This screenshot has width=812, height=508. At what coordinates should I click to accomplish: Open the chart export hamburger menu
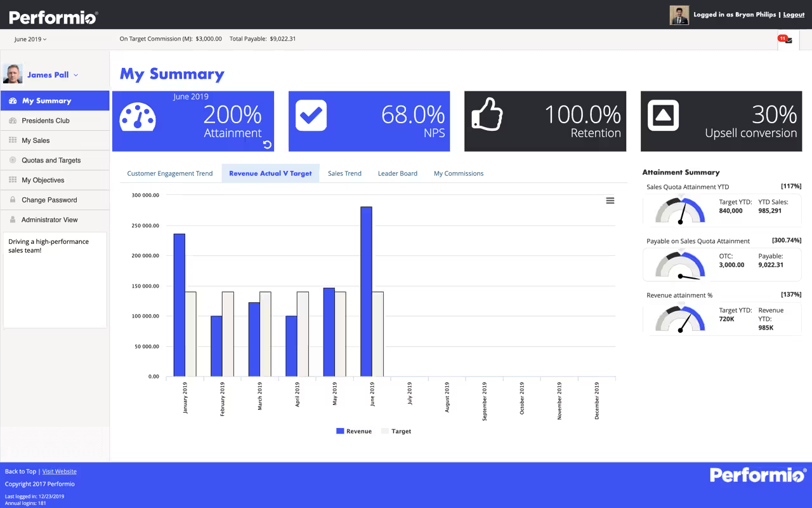[x=610, y=200]
